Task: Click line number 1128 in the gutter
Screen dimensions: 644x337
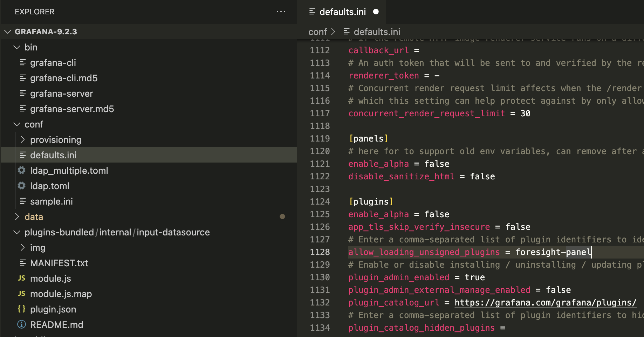Action: tap(320, 252)
